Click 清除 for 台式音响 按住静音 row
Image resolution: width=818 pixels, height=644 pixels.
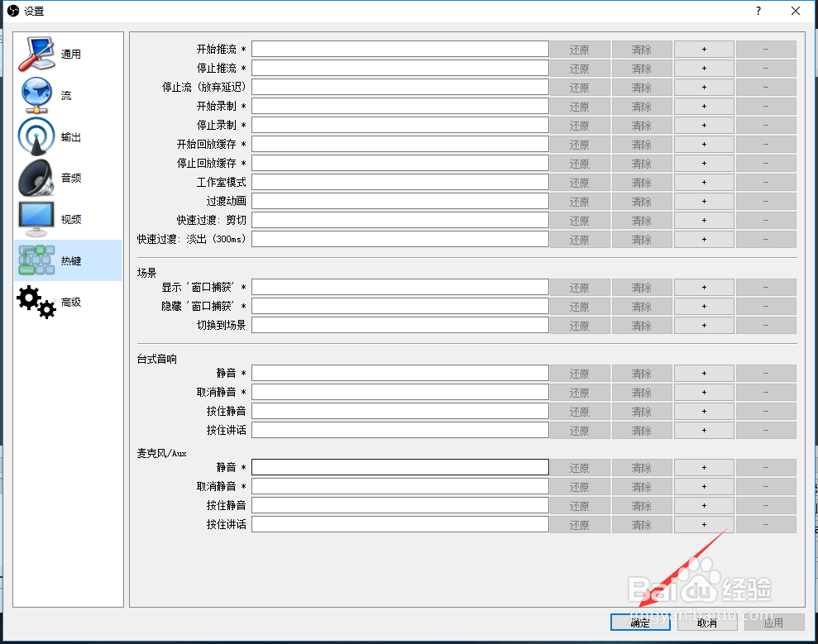(x=642, y=412)
